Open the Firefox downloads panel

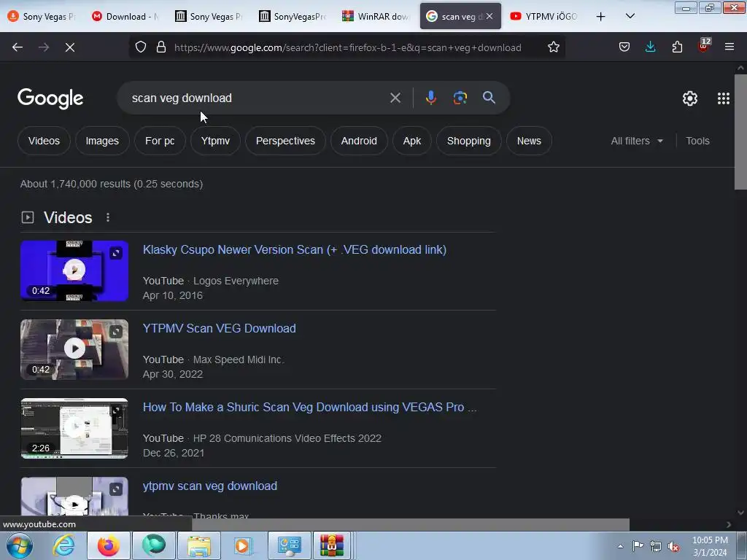click(x=650, y=47)
